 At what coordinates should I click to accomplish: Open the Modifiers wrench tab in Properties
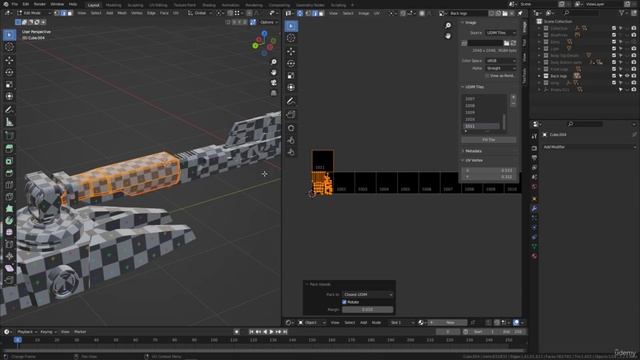click(534, 209)
